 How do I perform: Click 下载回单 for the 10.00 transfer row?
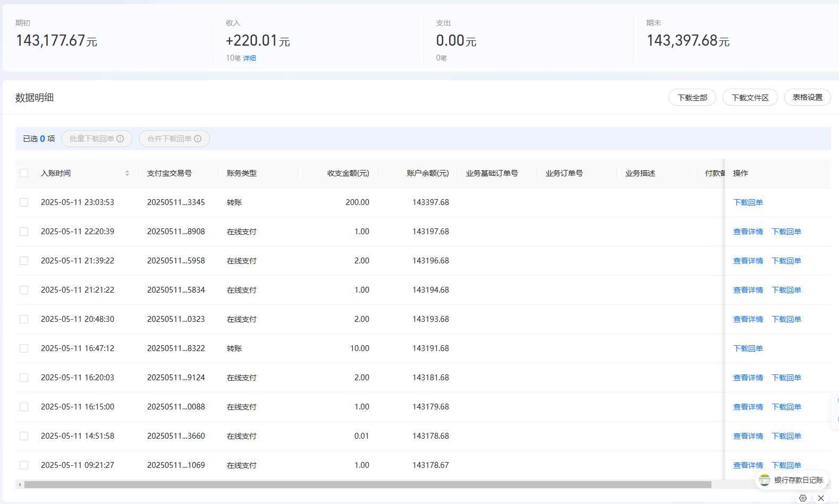(748, 348)
